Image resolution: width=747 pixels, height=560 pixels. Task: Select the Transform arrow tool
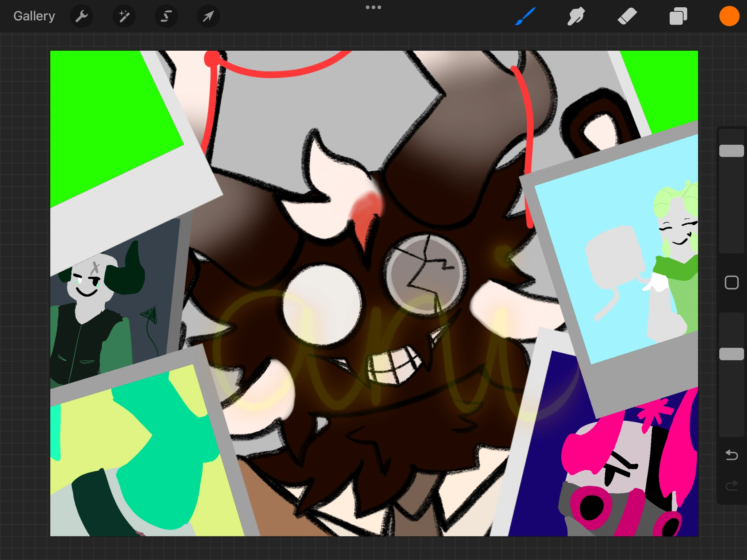(x=208, y=16)
